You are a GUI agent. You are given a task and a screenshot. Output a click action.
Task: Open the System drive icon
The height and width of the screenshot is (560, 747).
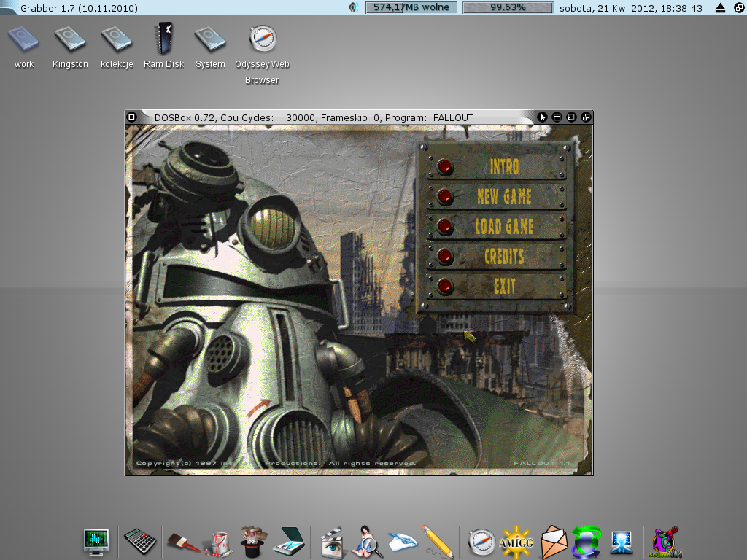(209, 39)
